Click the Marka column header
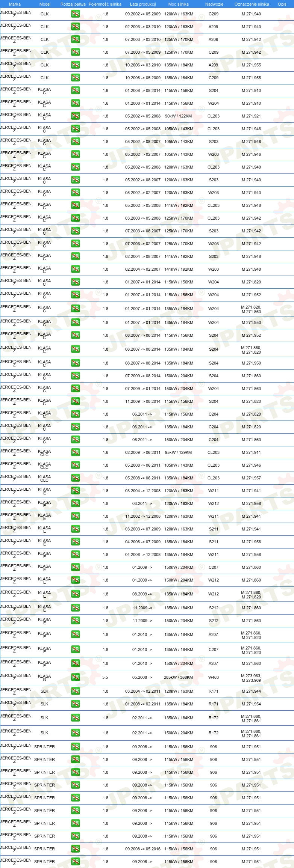Screen dimensions: 294x868 [x=15, y=4]
